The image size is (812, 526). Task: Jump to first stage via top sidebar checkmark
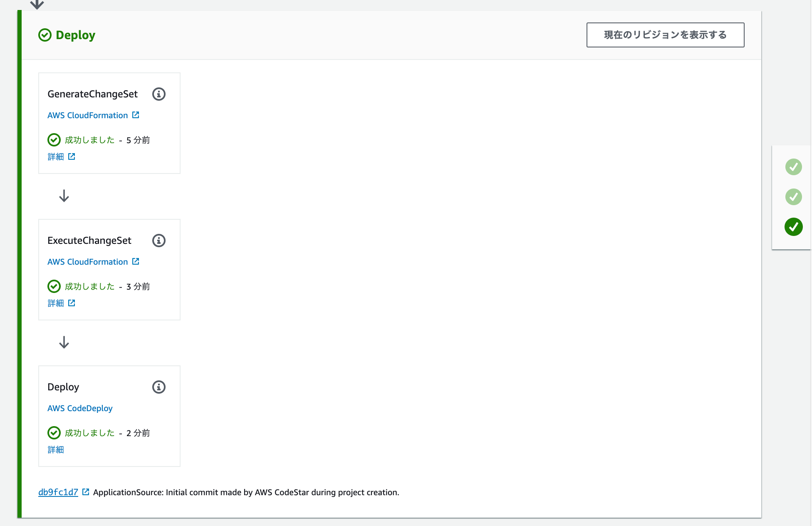(x=793, y=167)
